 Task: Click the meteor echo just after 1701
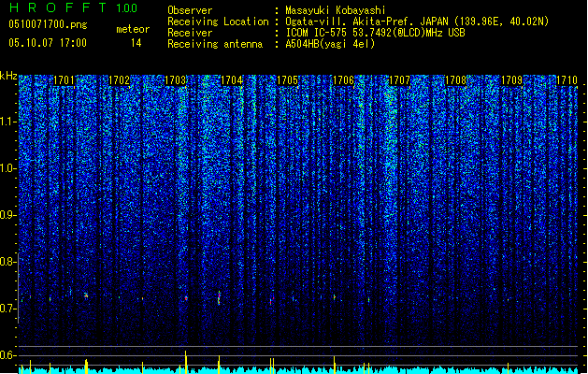[86, 295]
